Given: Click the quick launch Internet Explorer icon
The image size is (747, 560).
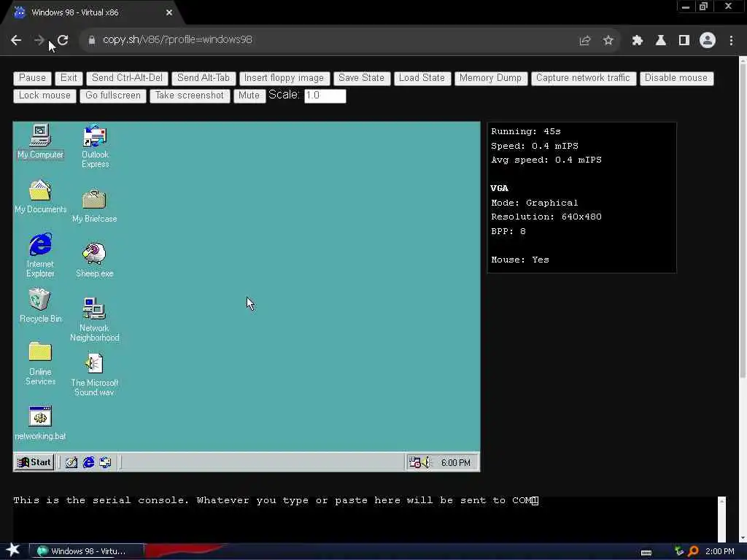Looking at the screenshot, I should [x=88, y=462].
